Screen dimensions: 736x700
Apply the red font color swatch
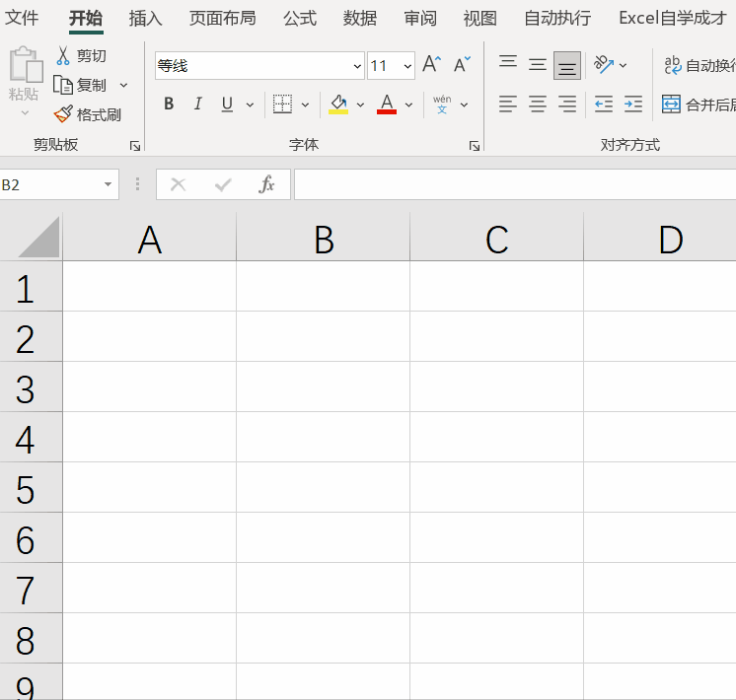pos(387,105)
